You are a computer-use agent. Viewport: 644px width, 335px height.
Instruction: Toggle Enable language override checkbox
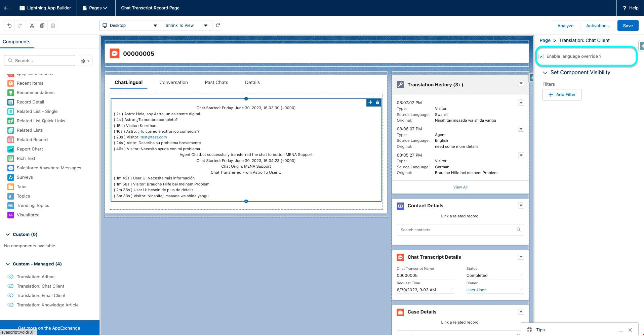(541, 56)
